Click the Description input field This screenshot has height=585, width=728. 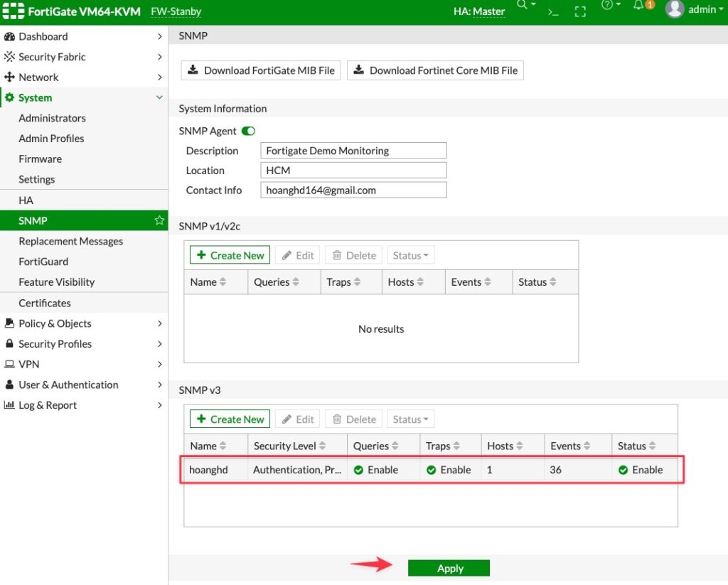click(353, 151)
